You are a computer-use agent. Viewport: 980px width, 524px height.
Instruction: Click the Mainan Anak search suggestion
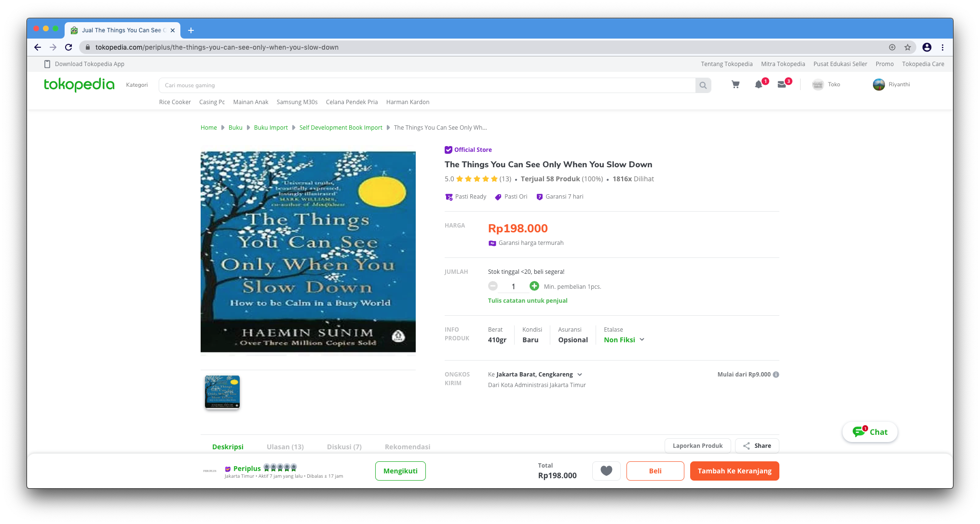251,102
